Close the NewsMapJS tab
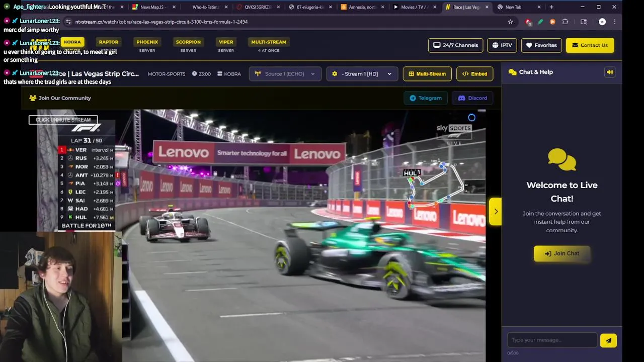Screen dimensions: 644x362 pyautogui.click(x=174, y=7)
